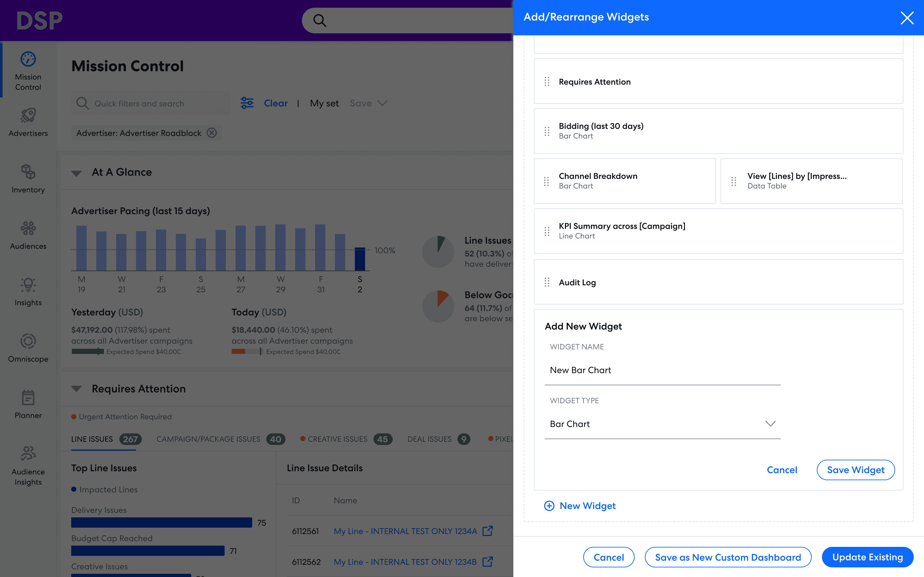Click the drag handle for Audit Log widget
Image resolution: width=924 pixels, height=577 pixels.
coord(547,282)
